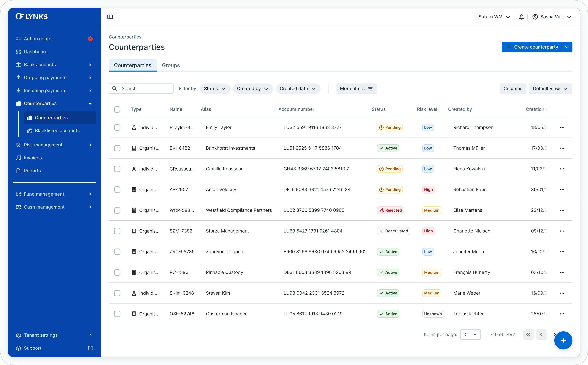588x365 pixels.
Task: Open the Status filter dropdown
Action: (215, 89)
